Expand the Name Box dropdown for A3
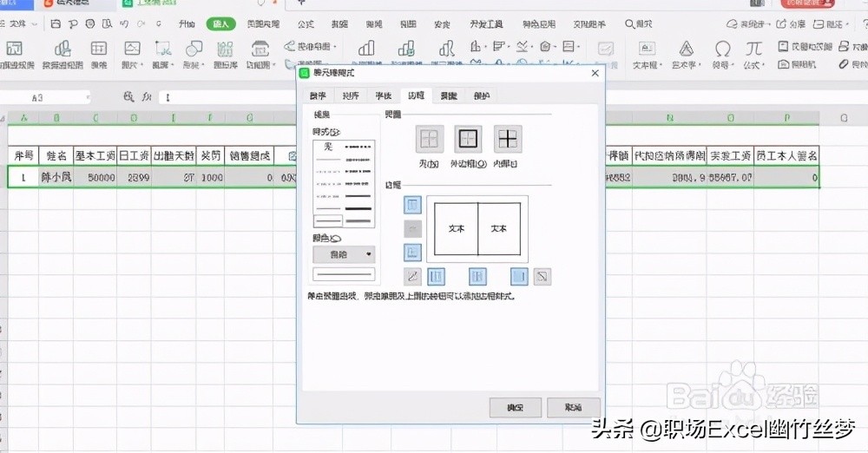 click(x=86, y=98)
